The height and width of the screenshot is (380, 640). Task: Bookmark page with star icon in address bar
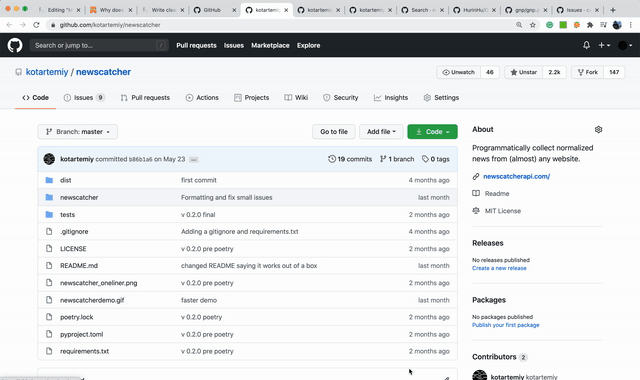533,25
